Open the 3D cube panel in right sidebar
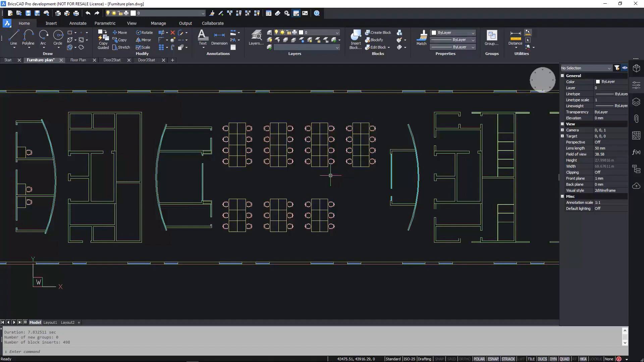Viewport: 644px width, 362px height. pos(636,68)
